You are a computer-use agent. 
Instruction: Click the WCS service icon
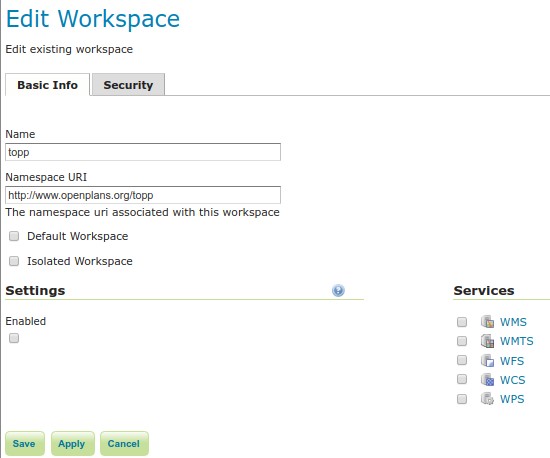point(487,379)
